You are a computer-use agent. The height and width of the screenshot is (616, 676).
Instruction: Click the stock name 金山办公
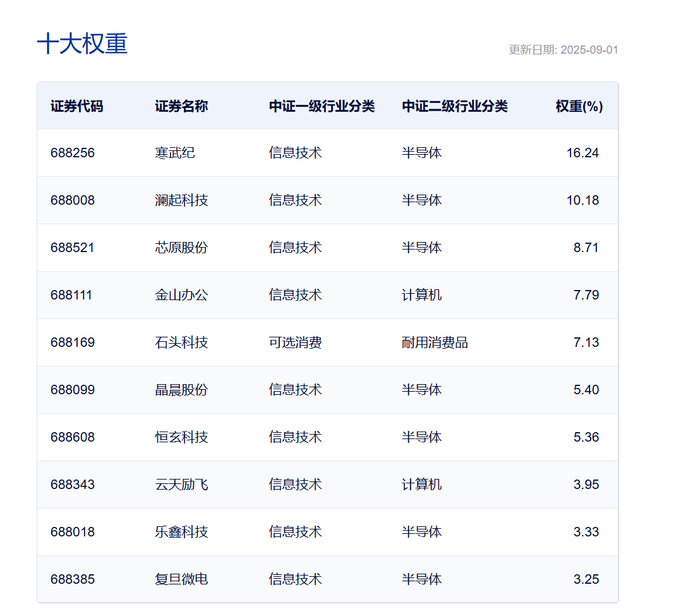pyautogui.click(x=181, y=295)
